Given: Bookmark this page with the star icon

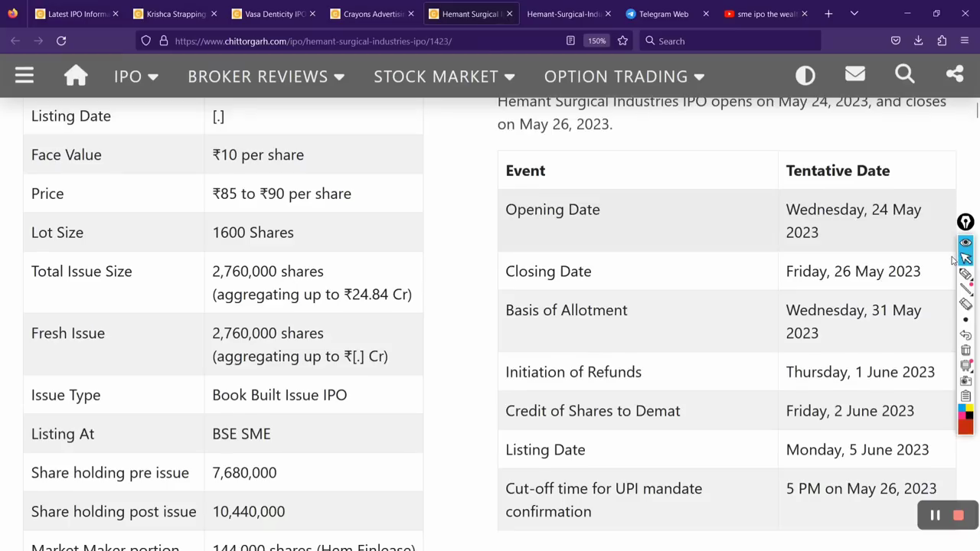Looking at the screenshot, I should click(622, 41).
